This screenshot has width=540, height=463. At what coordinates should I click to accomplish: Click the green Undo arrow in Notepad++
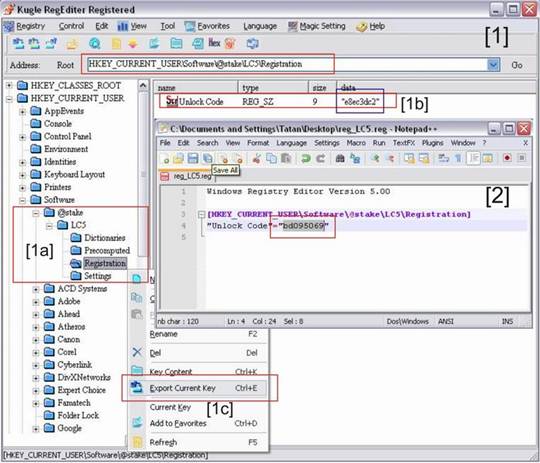(x=305, y=158)
